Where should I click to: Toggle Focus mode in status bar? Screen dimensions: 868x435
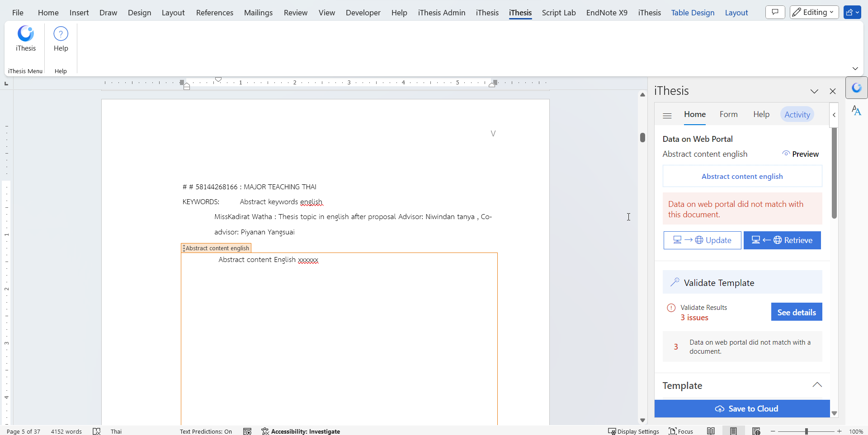click(x=681, y=431)
